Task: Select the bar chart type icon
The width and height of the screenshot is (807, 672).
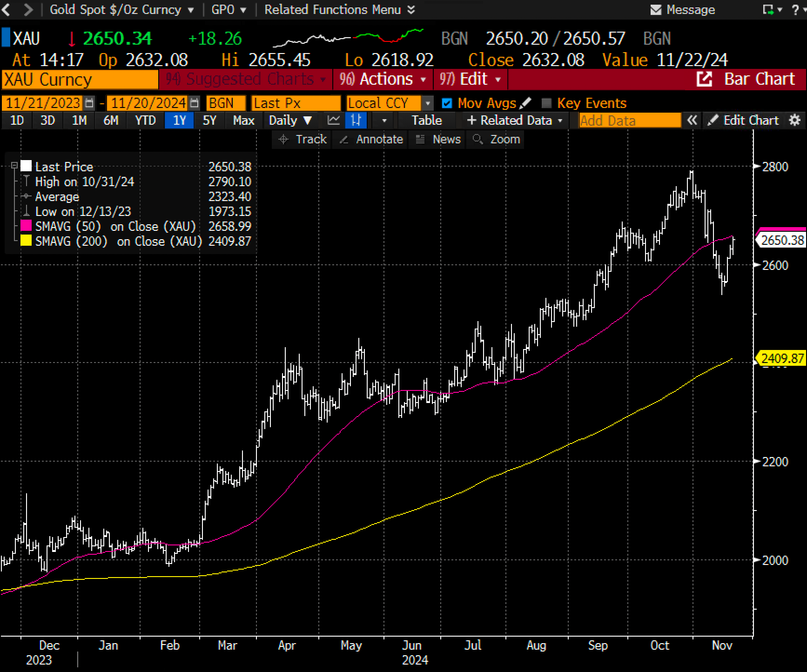Action: (x=356, y=121)
